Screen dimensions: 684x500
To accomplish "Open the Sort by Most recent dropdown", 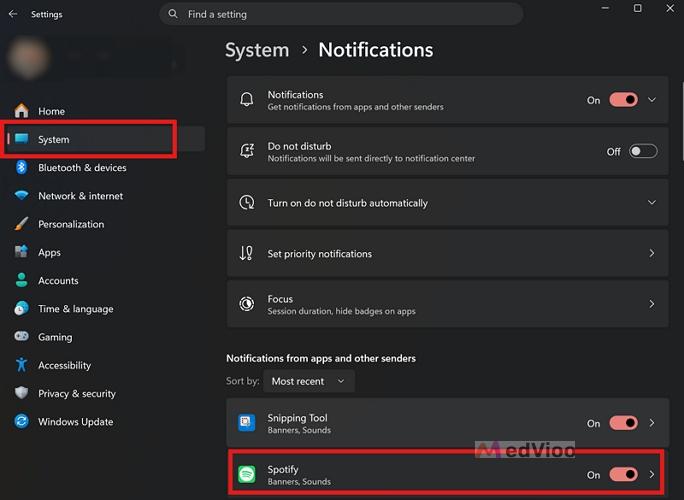I will coord(309,381).
